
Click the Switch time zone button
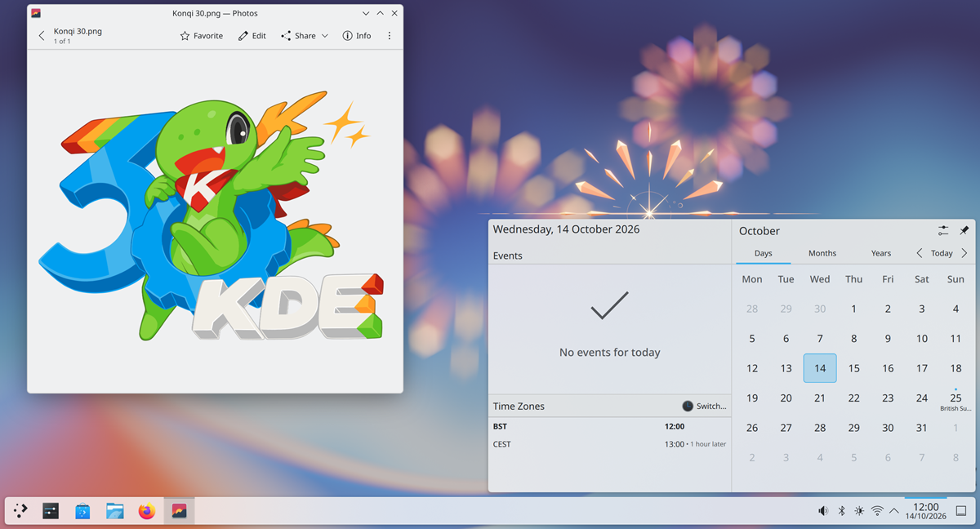[x=704, y=406]
